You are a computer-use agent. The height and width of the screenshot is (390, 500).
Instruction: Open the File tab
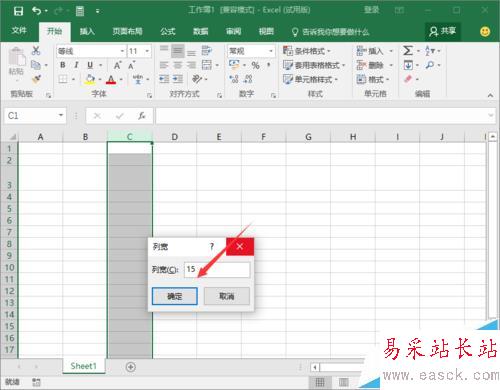[19, 31]
